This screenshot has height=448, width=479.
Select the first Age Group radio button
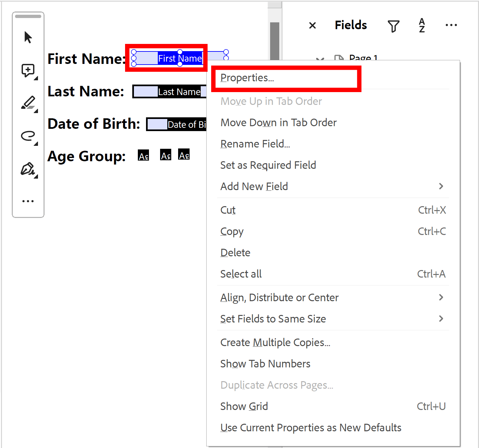point(143,155)
